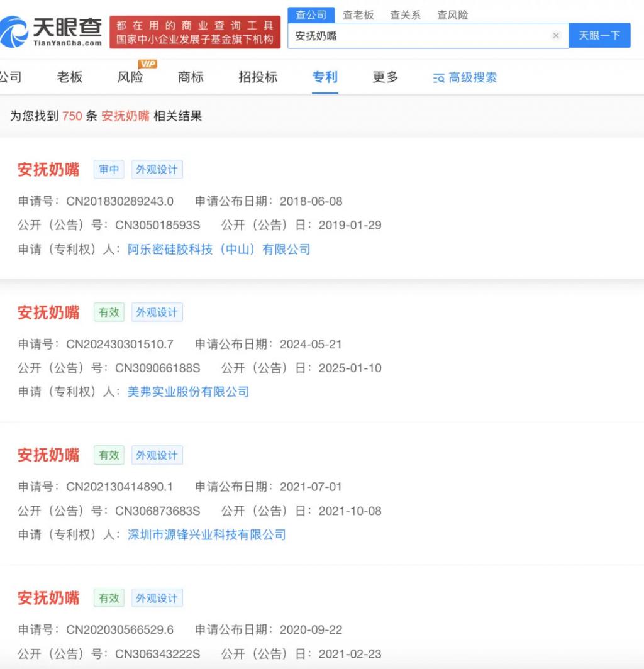This screenshot has height=669, width=644.
Task: Switch to the 查风险 search tab
Action: (452, 15)
